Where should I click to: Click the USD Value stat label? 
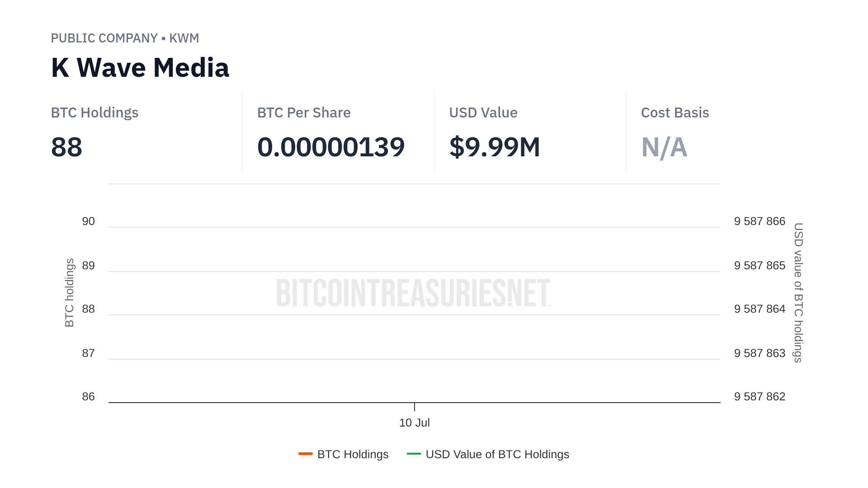(483, 113)
